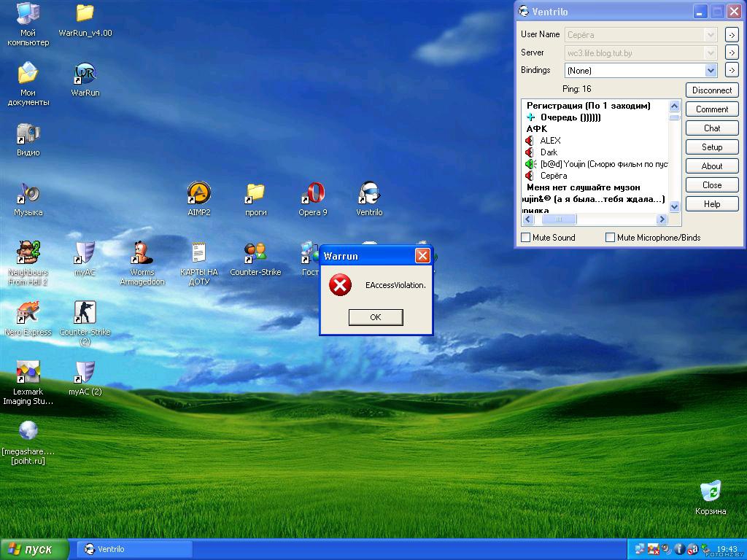The width and height of the screenshot is (747, 560).
Task: Select the АФК channel
Action: point(537,128)
